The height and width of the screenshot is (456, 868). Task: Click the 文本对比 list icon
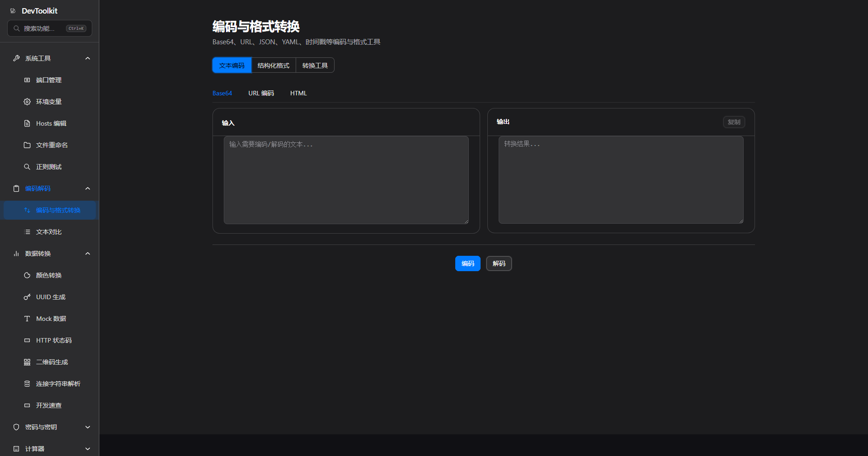27,232
